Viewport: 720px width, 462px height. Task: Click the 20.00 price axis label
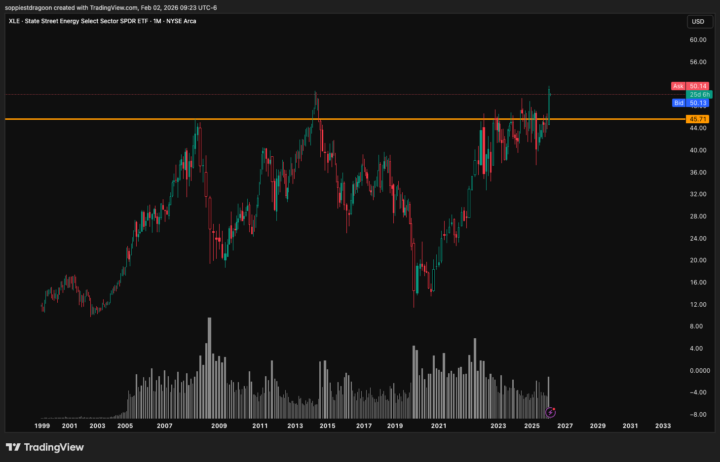point(698,260)
